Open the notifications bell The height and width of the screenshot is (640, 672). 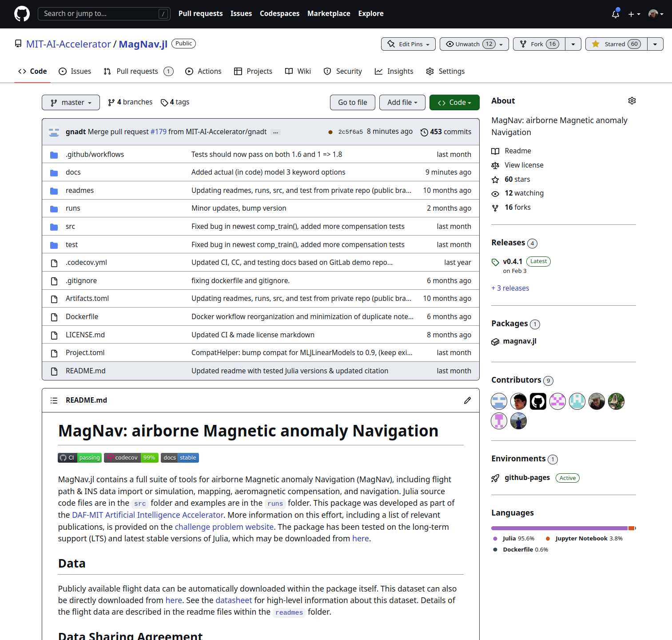[x=615, y=14]
